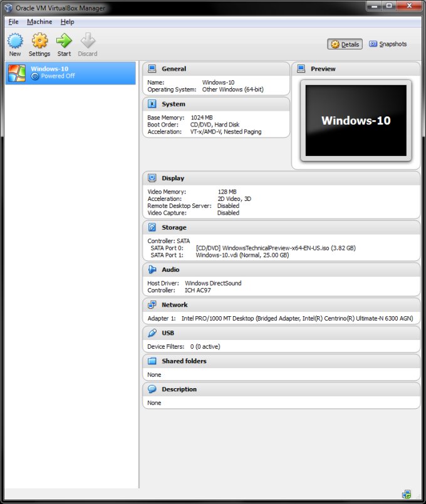Click the CD/DVD, Hard Disk boot order
Image resolution: width=426 pixels, height=504 pixels.
215,125
